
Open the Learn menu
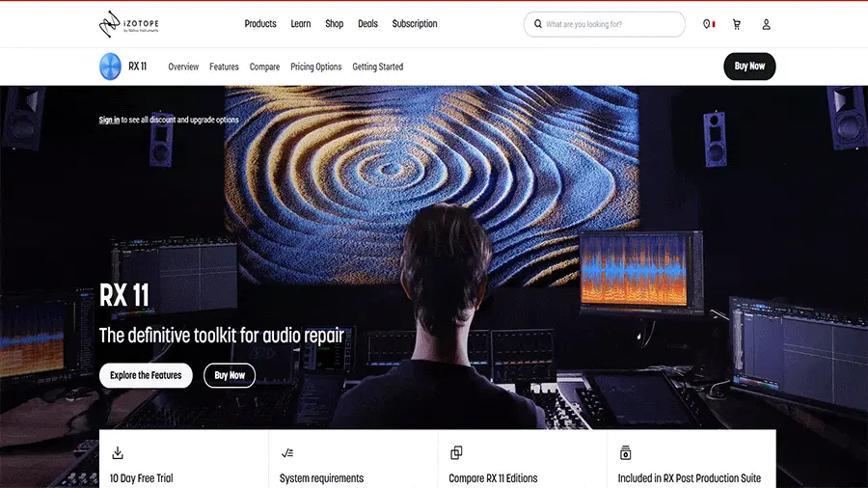(x=301, y=24)
